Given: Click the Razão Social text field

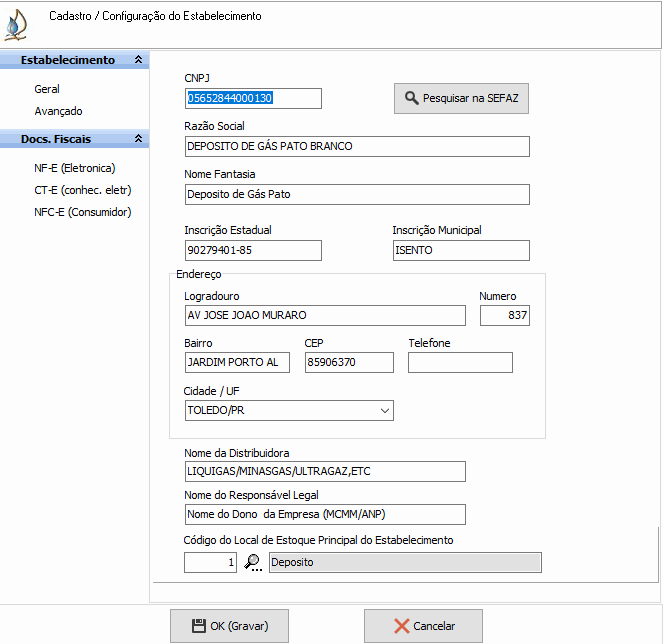Looking at the screenshot, I should (x=357, y=146).
